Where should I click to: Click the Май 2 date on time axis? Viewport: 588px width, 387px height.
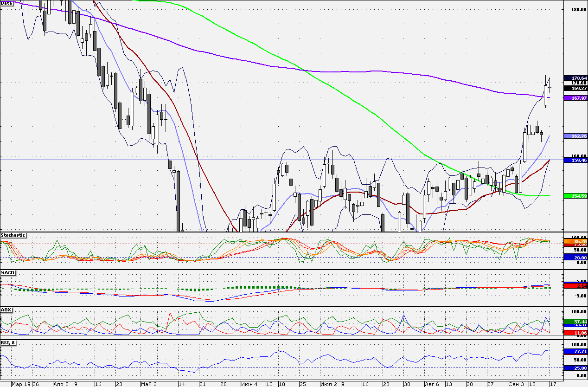pyautogui.click(x=148, y=384)
